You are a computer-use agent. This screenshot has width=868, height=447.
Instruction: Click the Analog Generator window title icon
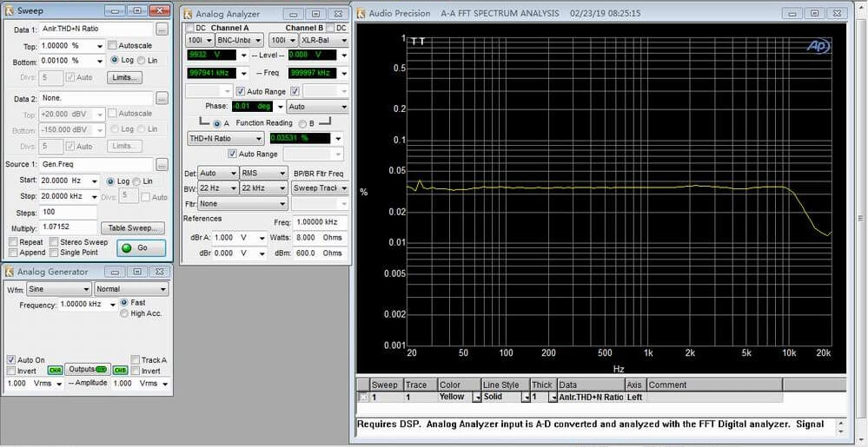[x=9, y=272]
